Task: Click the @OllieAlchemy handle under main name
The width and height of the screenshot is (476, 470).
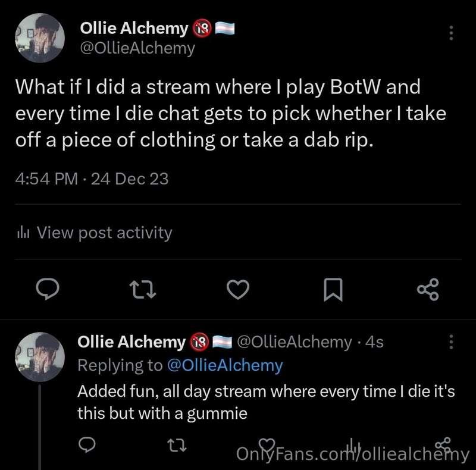Action: 137,48
